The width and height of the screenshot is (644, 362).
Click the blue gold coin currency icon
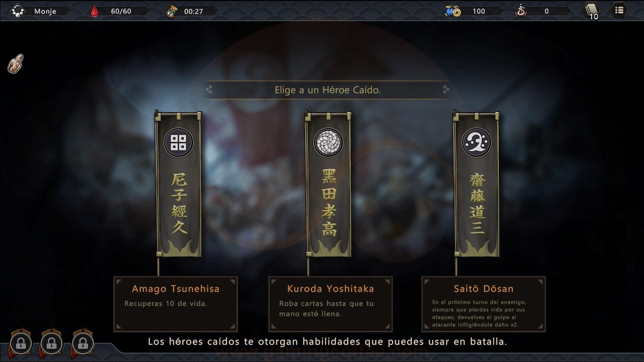[x=453, y=11]
